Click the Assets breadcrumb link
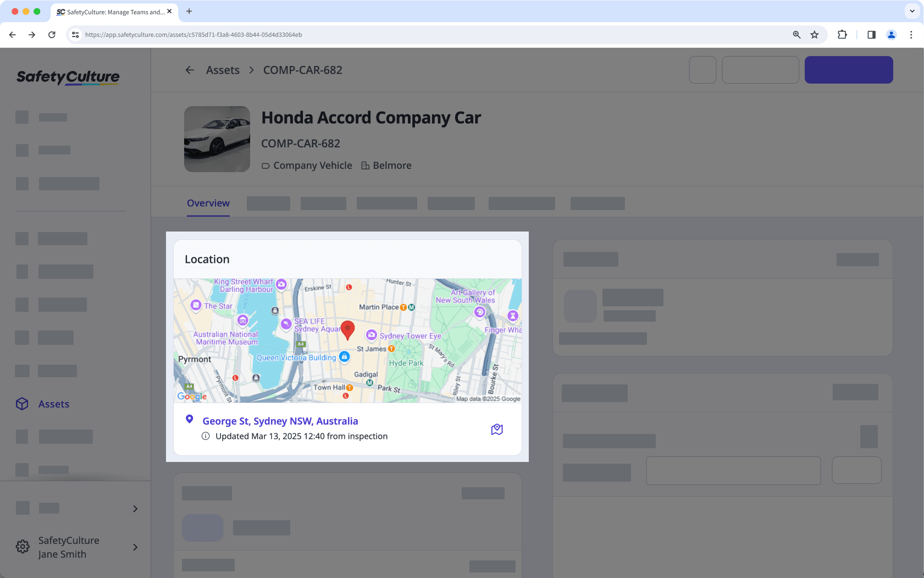This screenshot has height=578, width=924. pos(223,70)
